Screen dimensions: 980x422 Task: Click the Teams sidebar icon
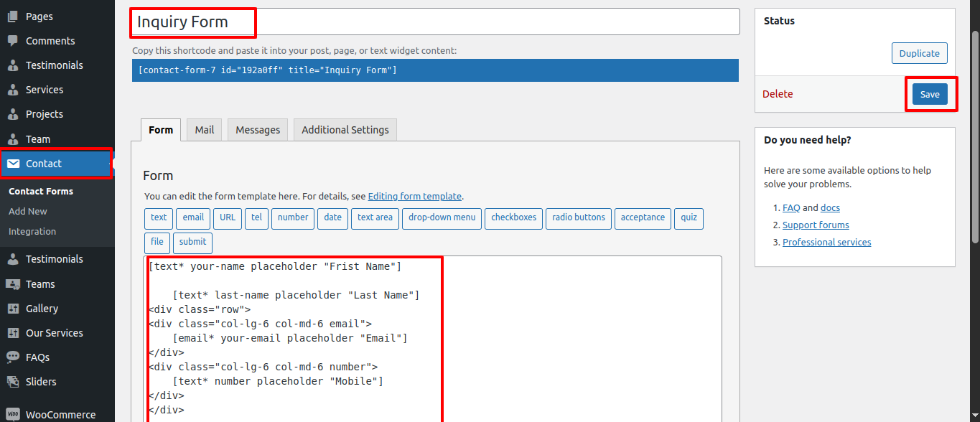(x=13, y=284)
